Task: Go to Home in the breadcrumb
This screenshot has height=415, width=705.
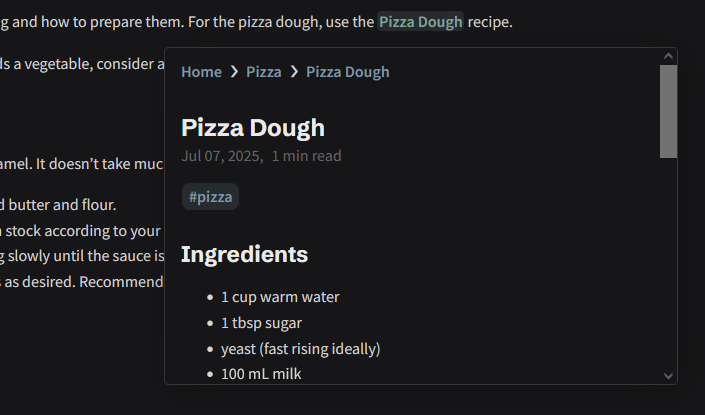Action: (x=201, y=72)
